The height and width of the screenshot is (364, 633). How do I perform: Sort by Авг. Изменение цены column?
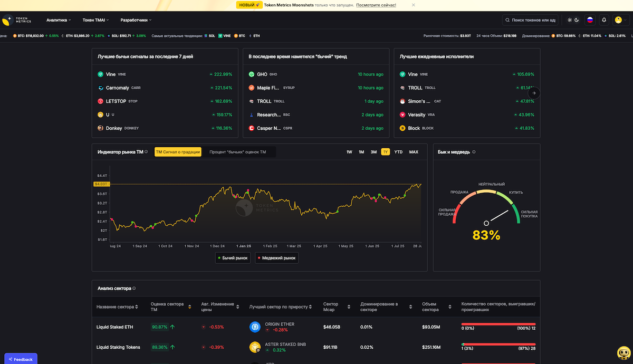(219, 306)
